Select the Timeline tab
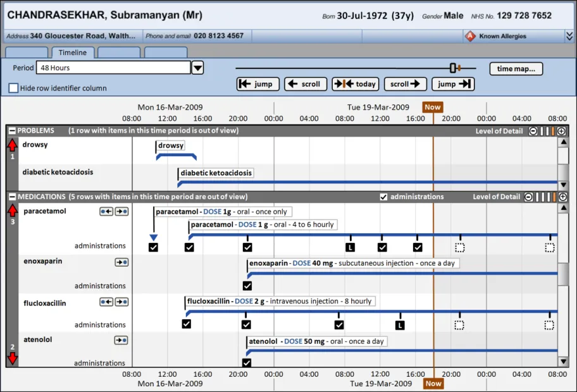Image resolution: width=577 pixels, height=392 pixels. click(x=73, y=53)
